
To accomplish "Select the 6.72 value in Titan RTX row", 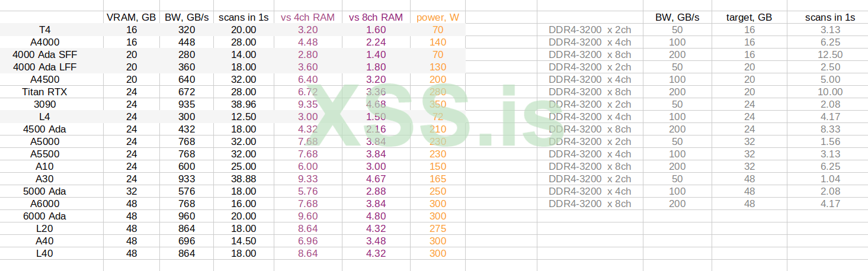I will click(308, 92).
